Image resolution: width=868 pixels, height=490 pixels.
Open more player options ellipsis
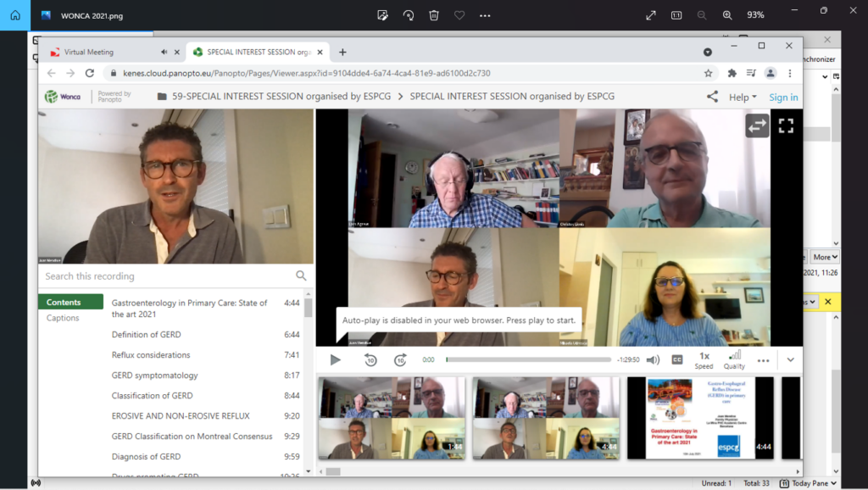point(764,360)
